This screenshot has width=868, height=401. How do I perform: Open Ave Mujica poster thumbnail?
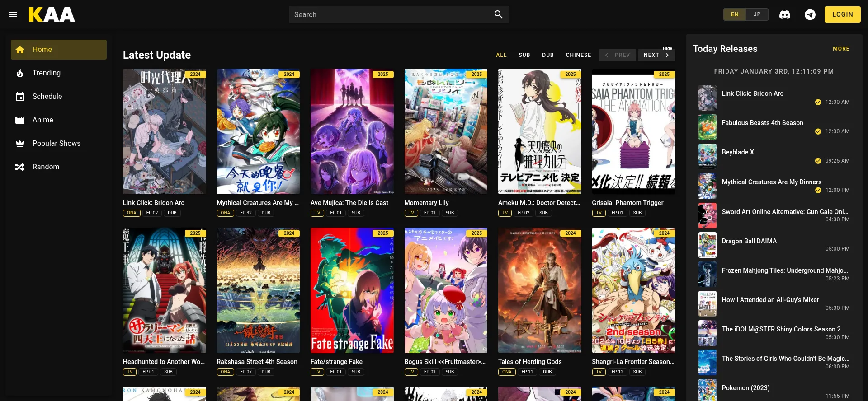pos(352,131)
